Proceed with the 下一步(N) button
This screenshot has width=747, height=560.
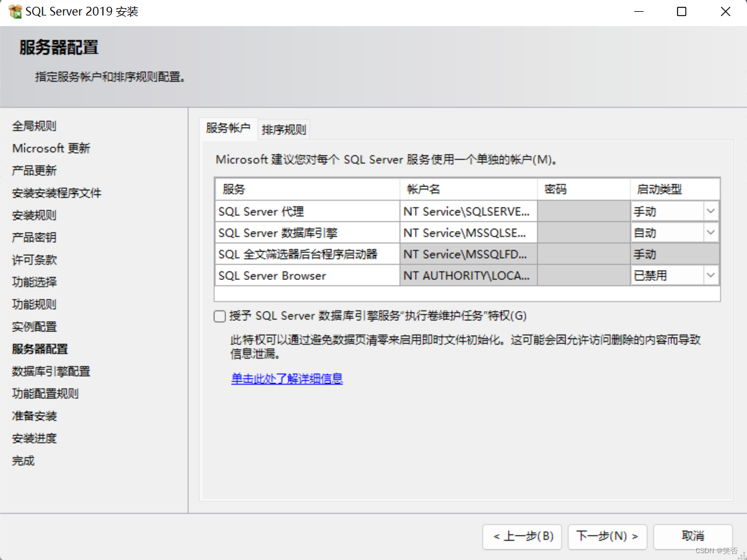pos(608,536)
